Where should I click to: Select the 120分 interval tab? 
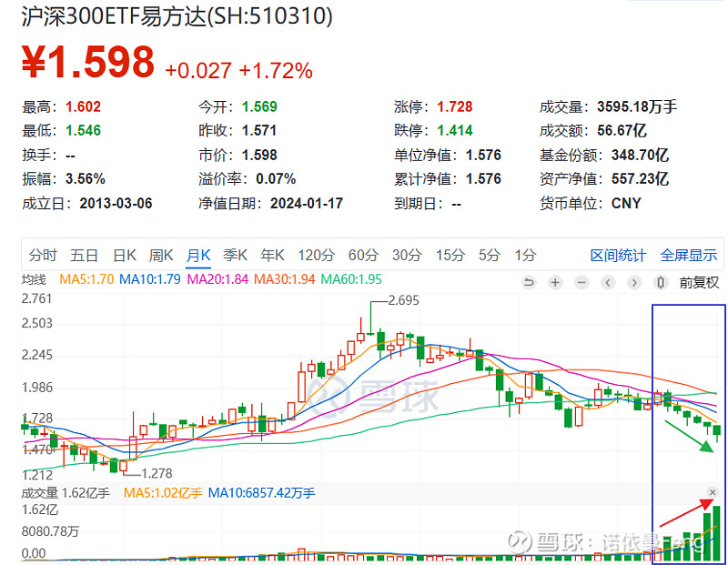316,255
